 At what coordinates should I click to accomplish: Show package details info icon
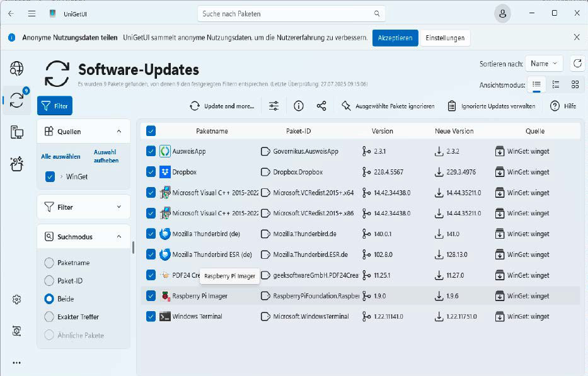[x=299, y=106]
